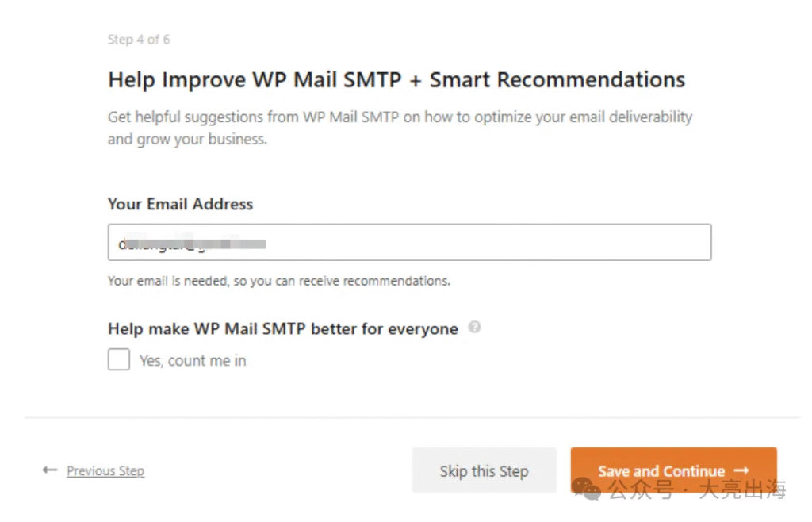The height and width of the screenshot is (522, 812).
Task: Click the 公众号 大亮出海 watermark text
Action: (697, 489)
